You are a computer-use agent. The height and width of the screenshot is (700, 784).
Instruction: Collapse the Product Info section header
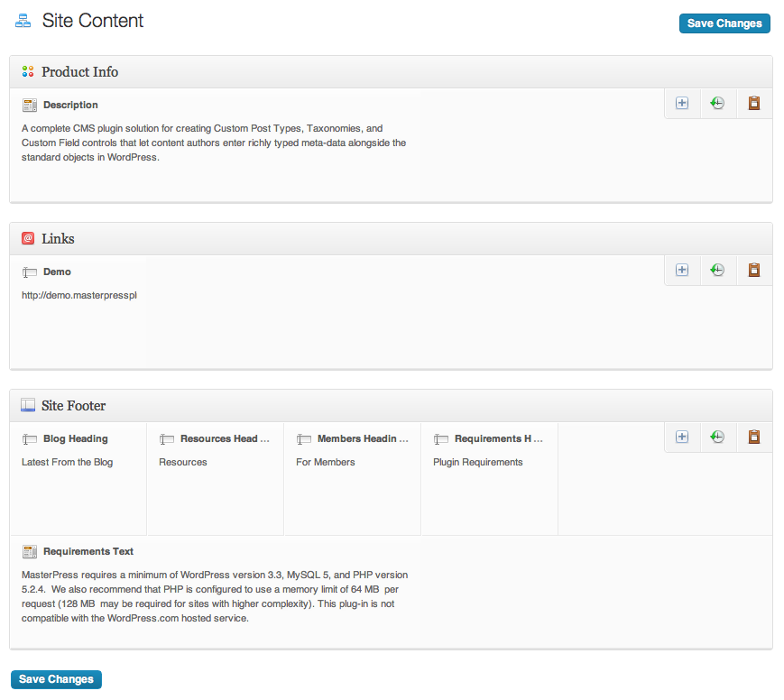point(391,72)
